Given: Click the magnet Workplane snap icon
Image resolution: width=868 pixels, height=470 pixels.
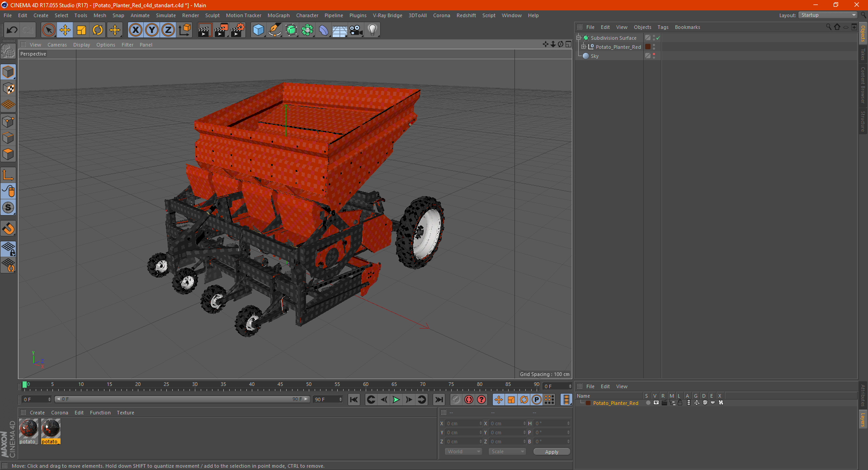Looking at the screenshot, I should [8, 229].
